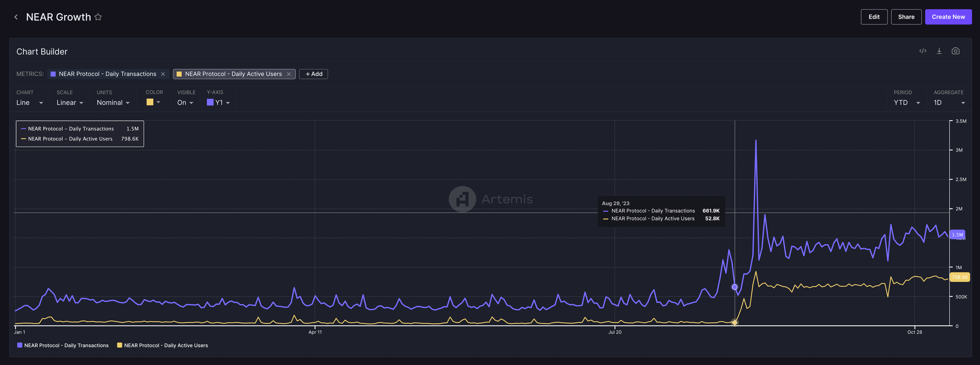Open the yellow Color swatch picker
The image size is (980, 365).
[153, 102]
